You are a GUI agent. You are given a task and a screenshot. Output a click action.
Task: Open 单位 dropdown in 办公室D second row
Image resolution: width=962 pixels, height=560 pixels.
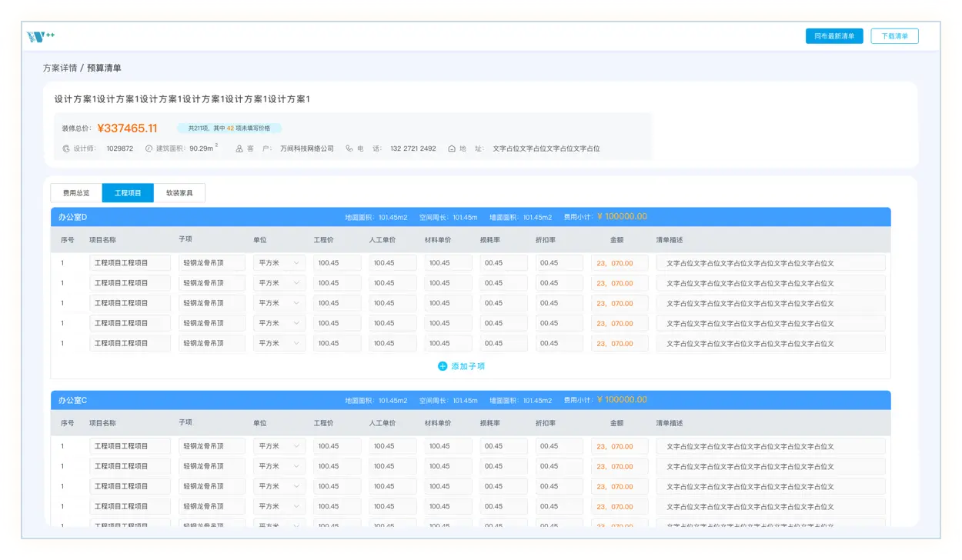(279, 283)
